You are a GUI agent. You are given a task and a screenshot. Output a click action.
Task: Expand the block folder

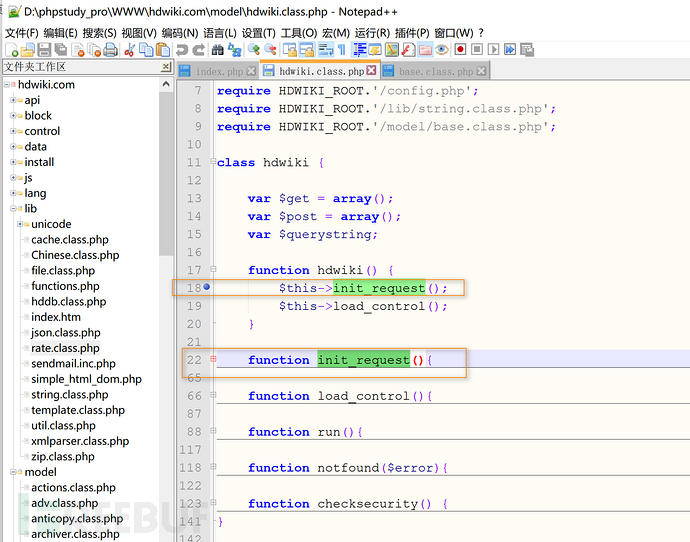click(13, 116)
